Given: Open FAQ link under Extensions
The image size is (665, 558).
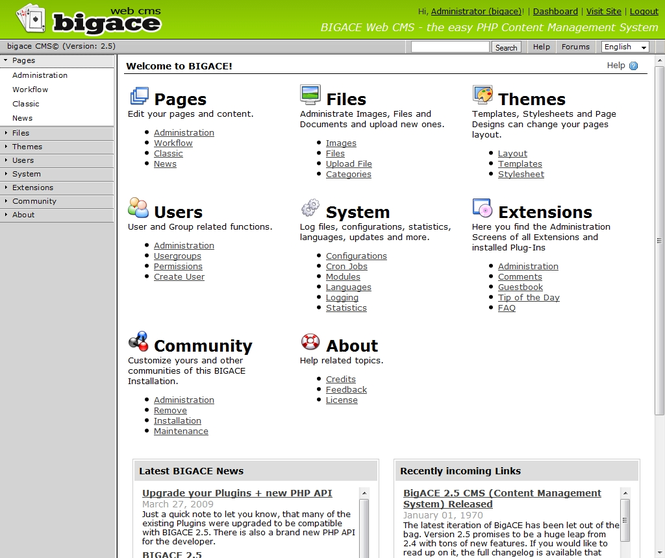Looking at the screenshot, I should pyautogui.click(x=506, y=308).
